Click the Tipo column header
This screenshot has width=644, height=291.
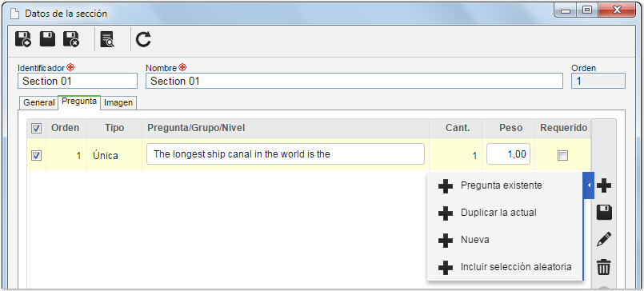pyautogui.click(x=114, y=128)
